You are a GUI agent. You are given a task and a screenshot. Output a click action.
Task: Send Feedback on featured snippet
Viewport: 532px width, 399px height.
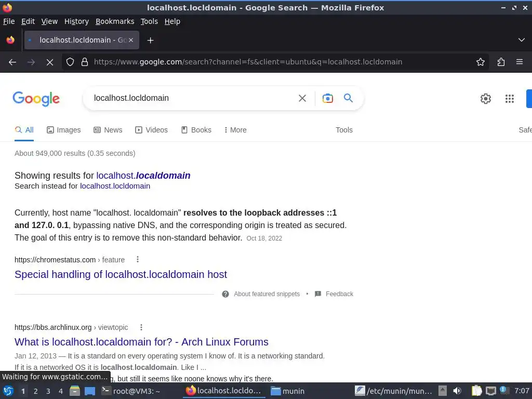(x=334, y=294)
